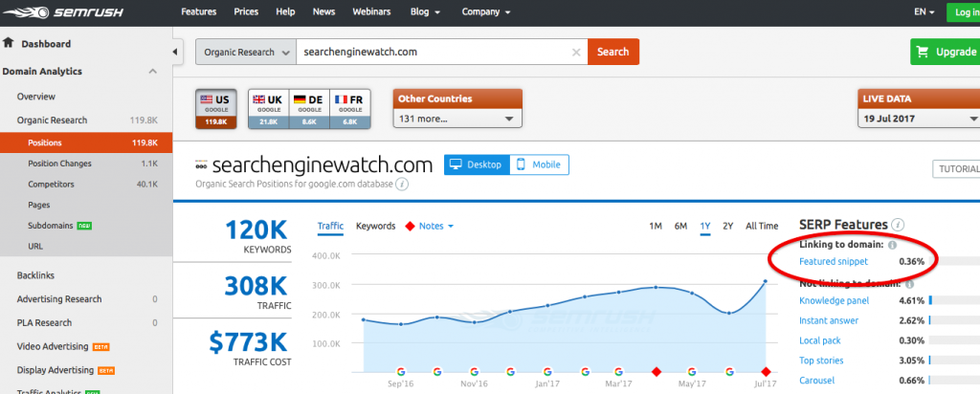
Task: Click the site favicon beside searchenginewatch.com title
Action: [201, 166]
